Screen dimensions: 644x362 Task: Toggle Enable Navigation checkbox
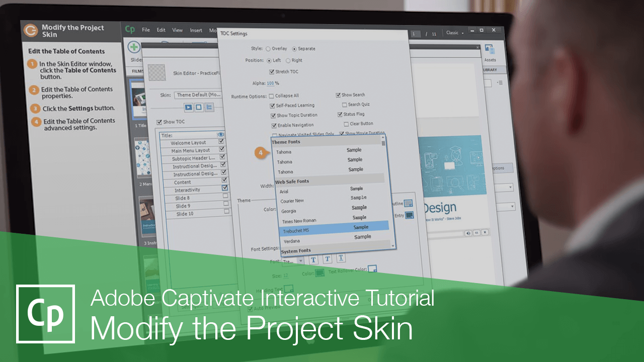tap(274, 125)
